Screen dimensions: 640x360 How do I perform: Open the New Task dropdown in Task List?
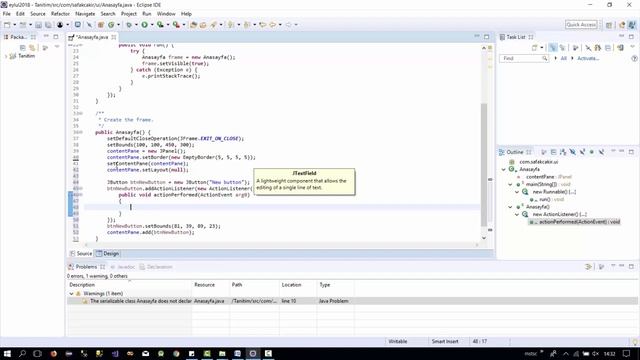coord(542,48)
